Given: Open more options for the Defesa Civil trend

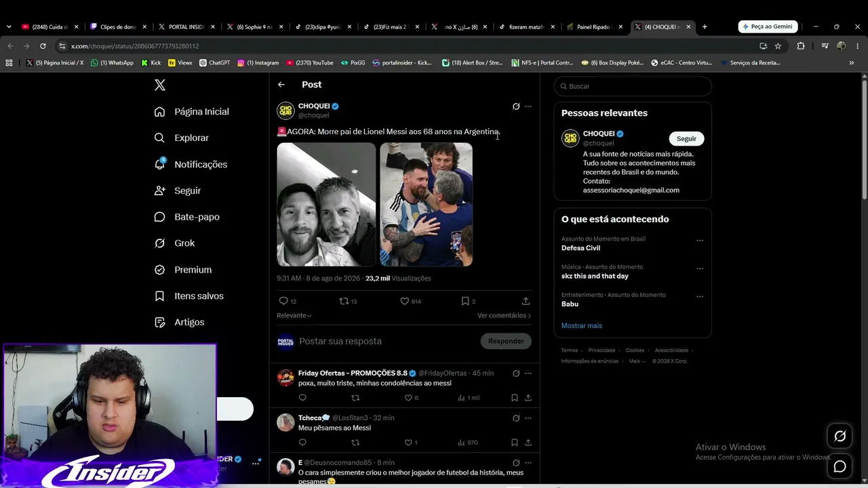Looking at the screenshot, I should [x=700, y=241].
